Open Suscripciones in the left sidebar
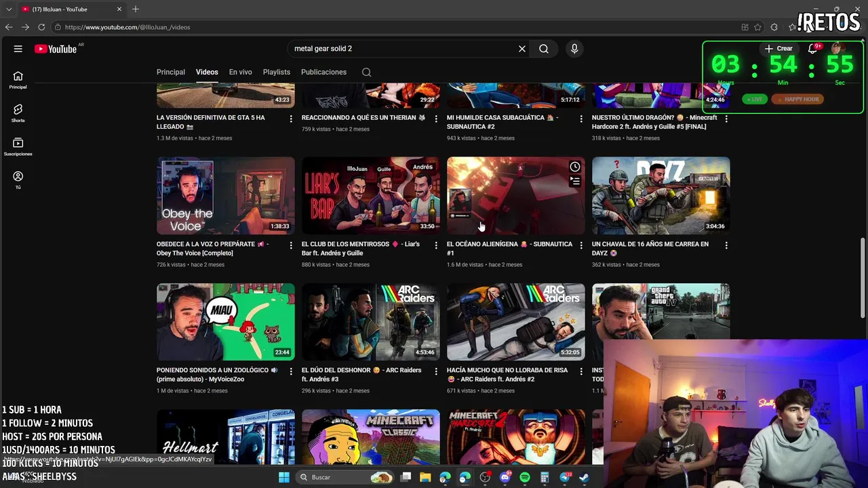The width and height of the screenshot is (868, 488). click(x=18, y=146)
